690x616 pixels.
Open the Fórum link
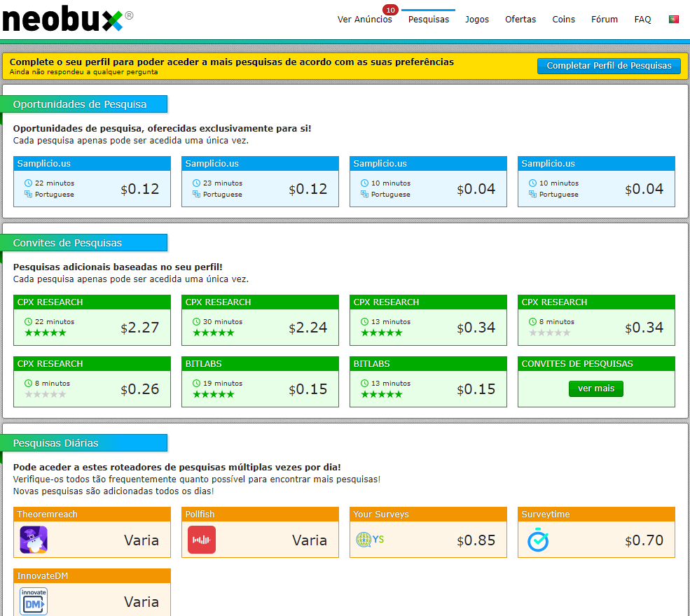(605, 20)
